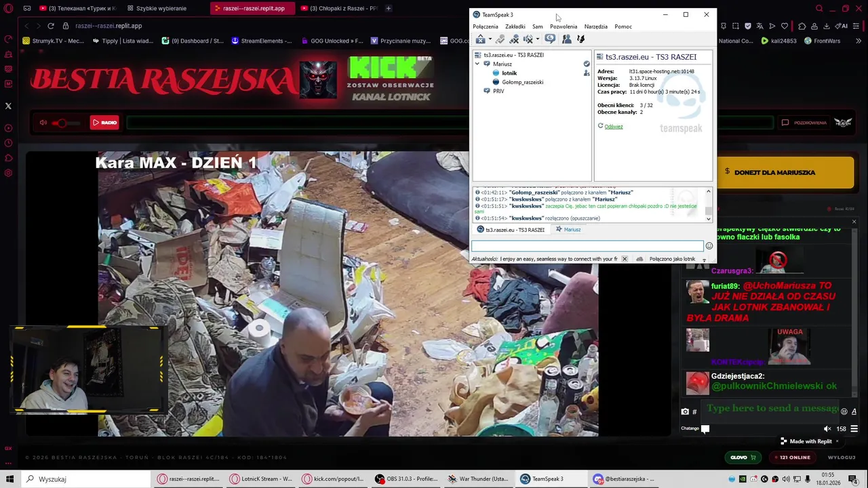Open the Sam menu in TeamSpeak
Screen dimensions: 868x488
point(537,26)
